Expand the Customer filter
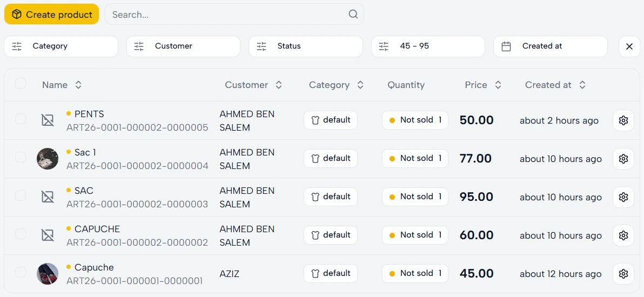644x297 pixels. point(183,46)
